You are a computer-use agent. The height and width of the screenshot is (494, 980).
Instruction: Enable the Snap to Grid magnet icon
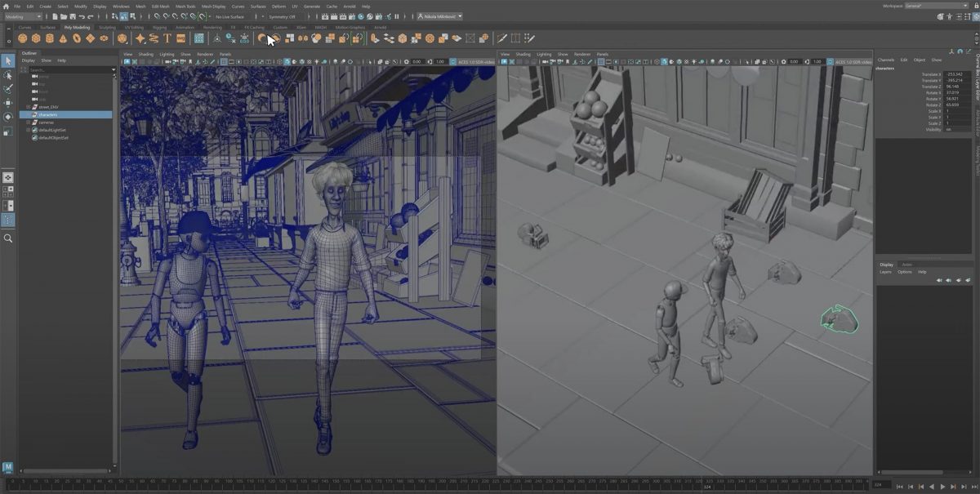click(x=158, y=16)
